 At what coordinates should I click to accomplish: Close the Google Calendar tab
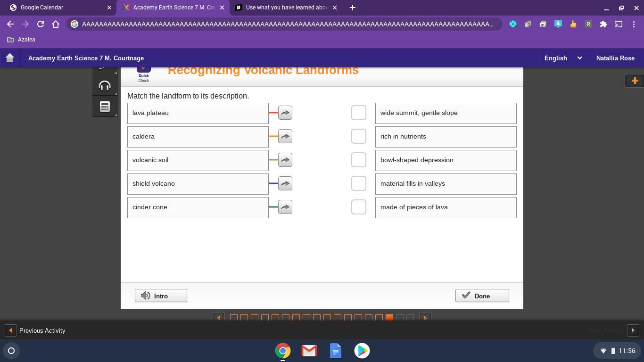coord(109,8)
